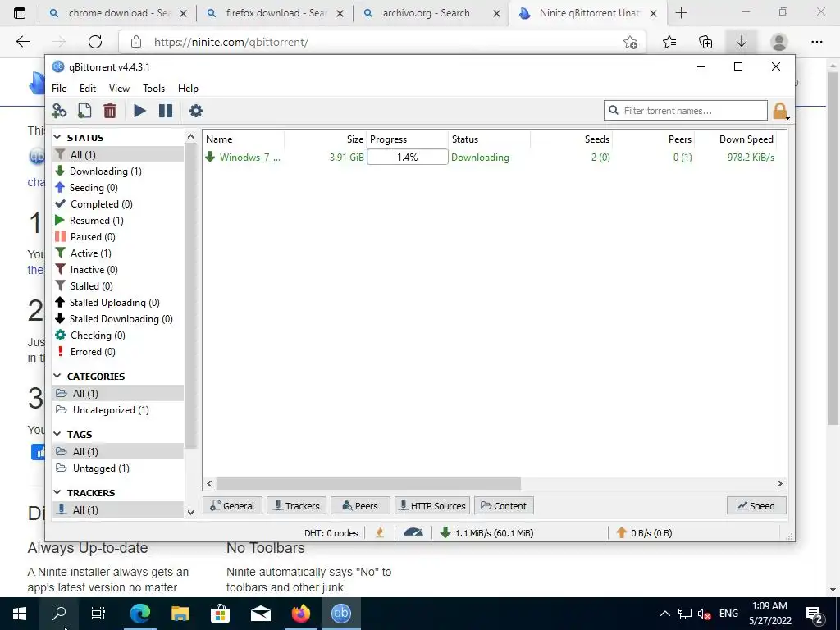Collapse the TRACKERS section
Screen dimensions: 840x630
click(x=57, y=492)
